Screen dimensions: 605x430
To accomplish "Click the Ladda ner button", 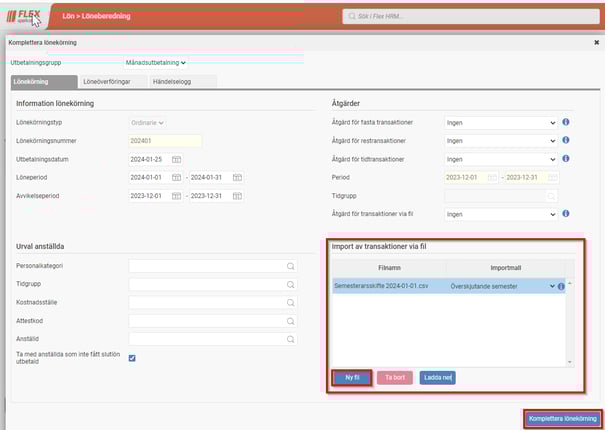I will click(437, 378).
